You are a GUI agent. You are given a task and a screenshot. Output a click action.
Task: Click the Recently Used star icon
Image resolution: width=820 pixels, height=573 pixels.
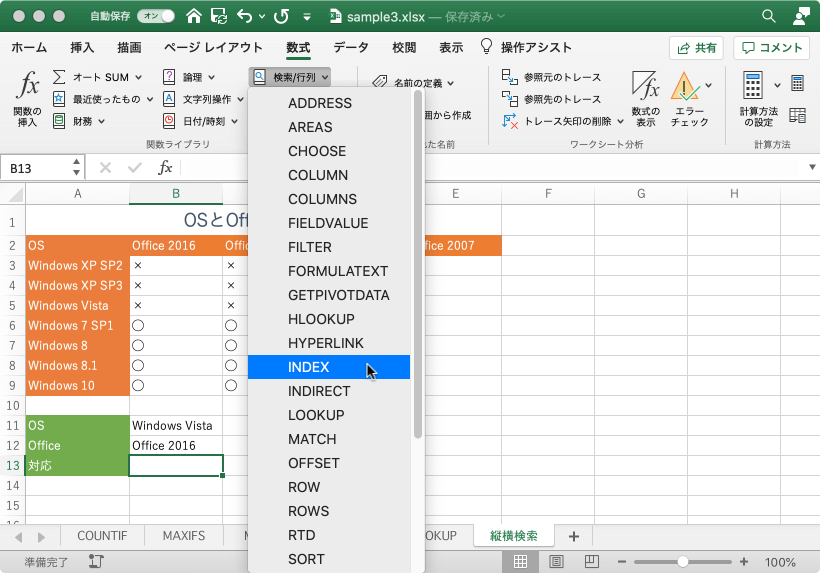tap(59, 99)
